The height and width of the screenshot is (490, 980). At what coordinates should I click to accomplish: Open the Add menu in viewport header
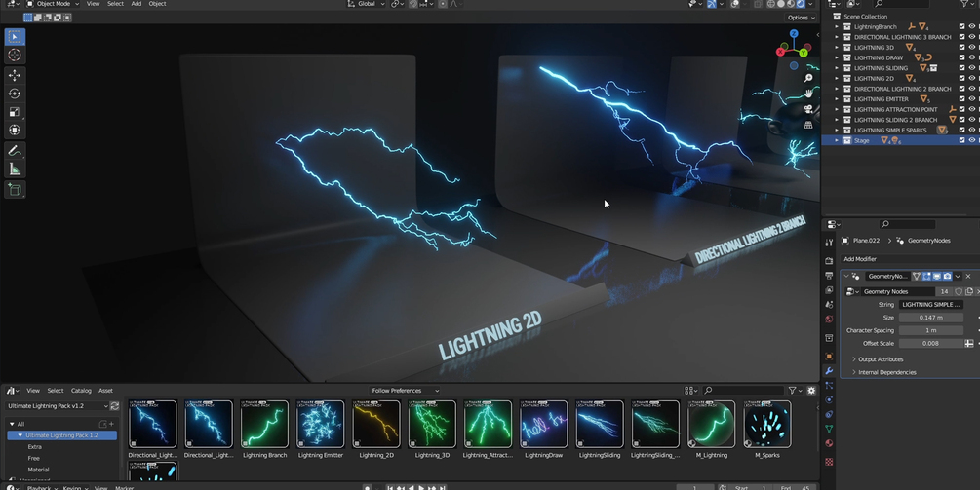pos(137,4)
